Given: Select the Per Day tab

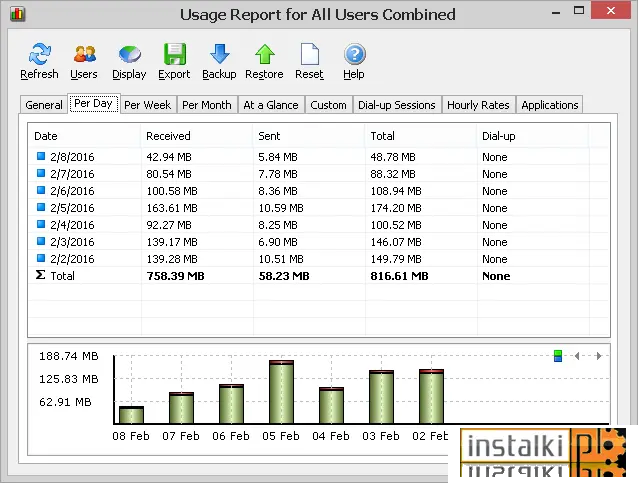Looking at the screenshot, I should 94,104.
